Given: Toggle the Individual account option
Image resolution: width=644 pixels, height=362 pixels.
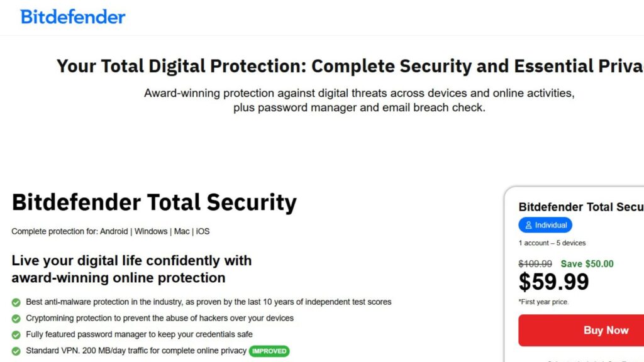Looking at the screenshot, I should (x=545, y=225).
